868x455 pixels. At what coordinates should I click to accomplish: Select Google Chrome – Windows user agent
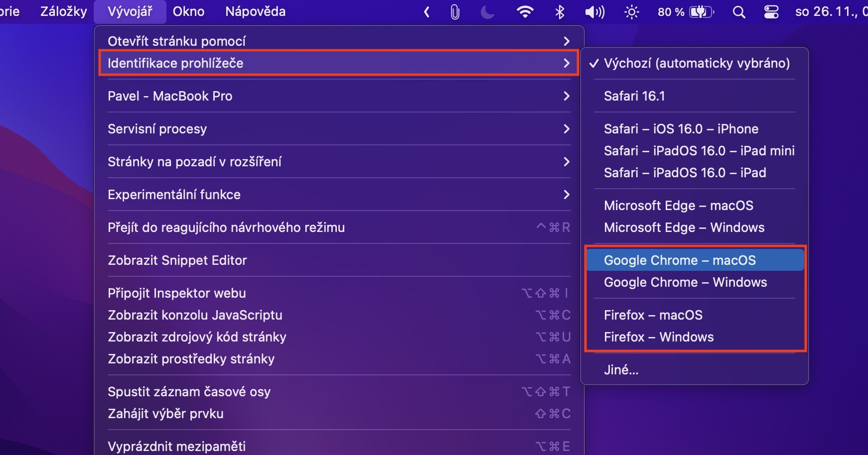[x=695, y=282]
